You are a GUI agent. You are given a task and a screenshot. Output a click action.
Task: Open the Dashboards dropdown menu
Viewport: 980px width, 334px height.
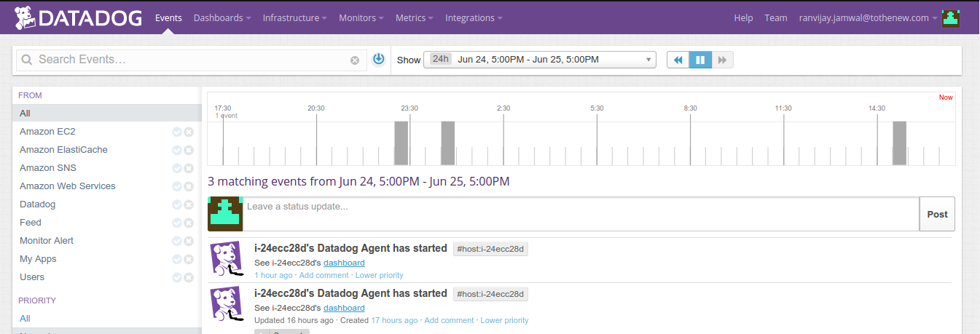(x=222, y=17)
